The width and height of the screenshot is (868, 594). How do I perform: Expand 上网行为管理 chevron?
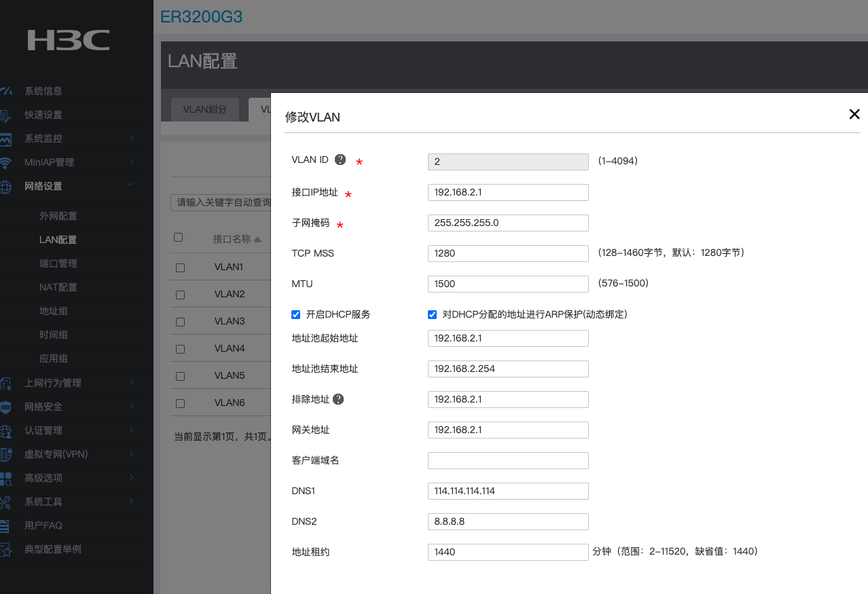tap(132, 382)
